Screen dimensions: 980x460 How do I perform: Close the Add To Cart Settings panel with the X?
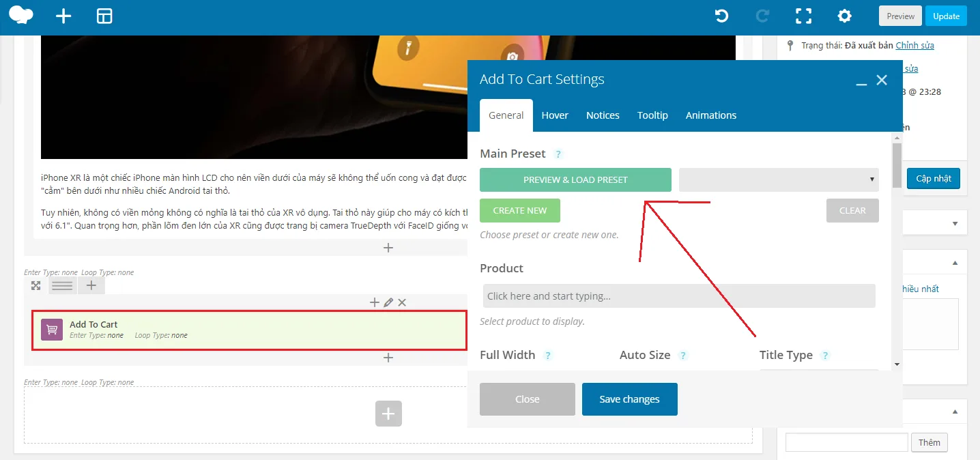tap(882, 80)
